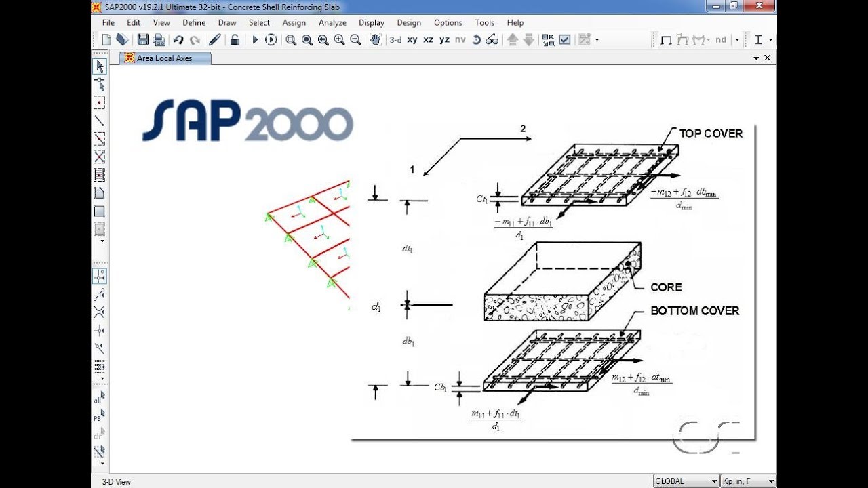The width and height of the screenshot is (868, 488).
Task: Click Show Undeformed Shape icon
Action: pyautogui.click(x=667, y=40)
